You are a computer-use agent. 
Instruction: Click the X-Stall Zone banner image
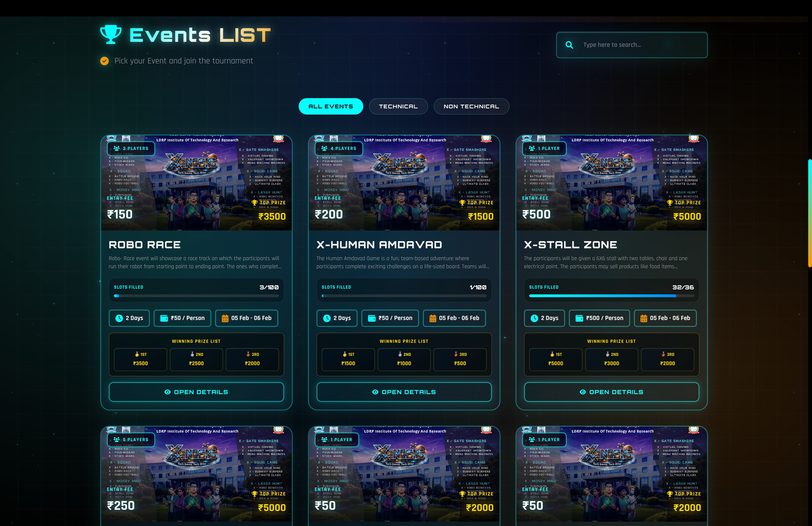(x=612, y=183)
